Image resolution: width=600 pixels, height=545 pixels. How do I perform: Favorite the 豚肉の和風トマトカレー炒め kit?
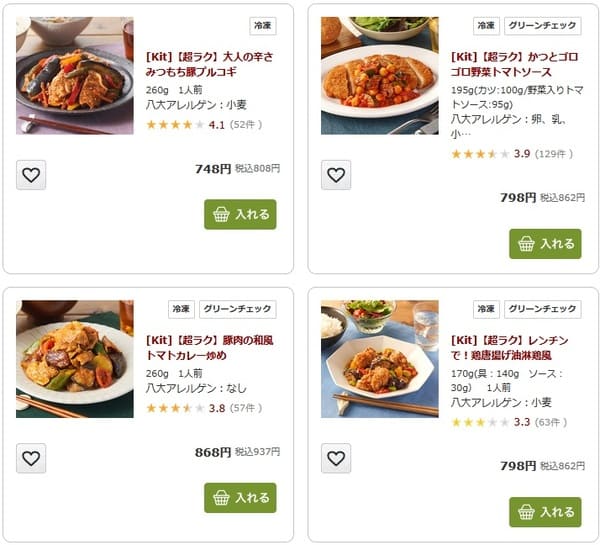tap(31, 458)
